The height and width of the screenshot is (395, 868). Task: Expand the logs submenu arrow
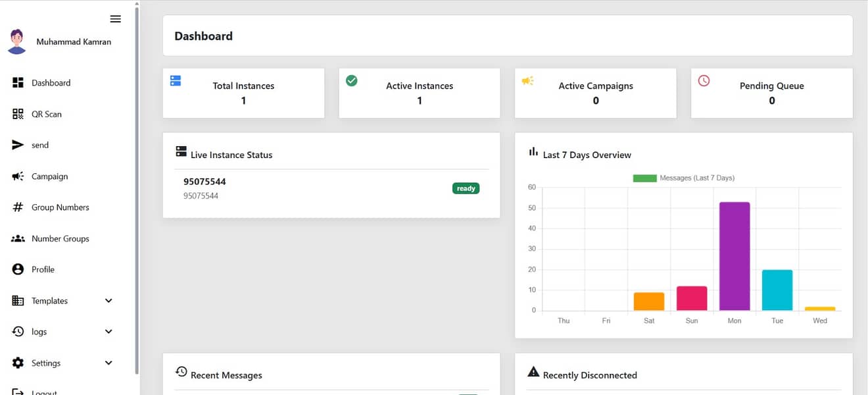pos(108,332)
